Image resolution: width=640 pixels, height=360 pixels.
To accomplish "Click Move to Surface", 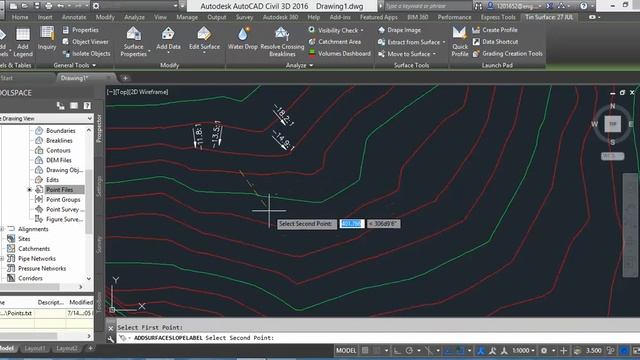I will tap(404, 54).
